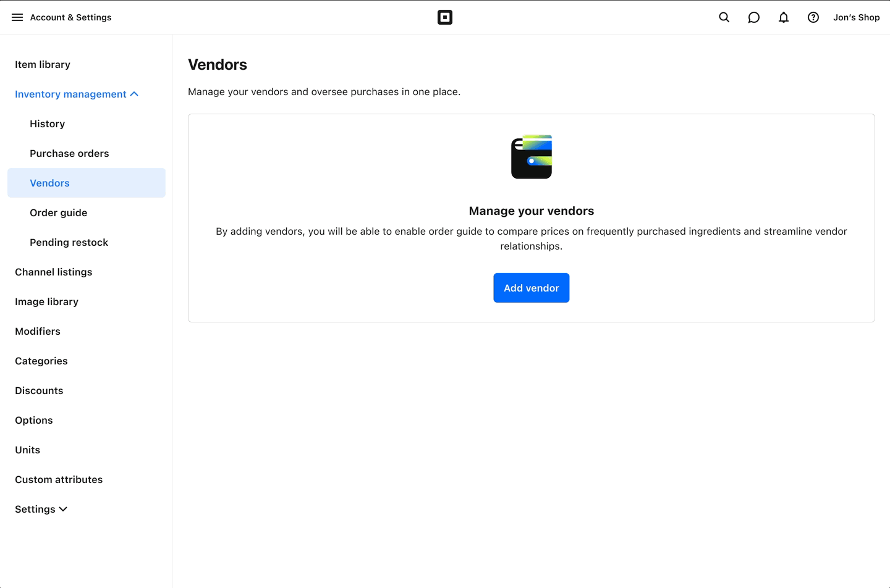This screenshot has height=588, width=890.
Task: Open the Item library link
Action: point(42,64)
